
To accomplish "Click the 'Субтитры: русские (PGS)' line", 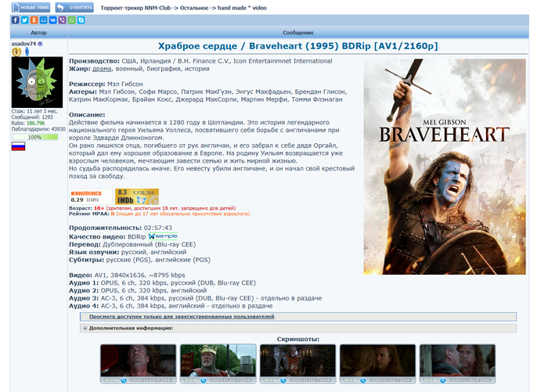I will 140,260.
